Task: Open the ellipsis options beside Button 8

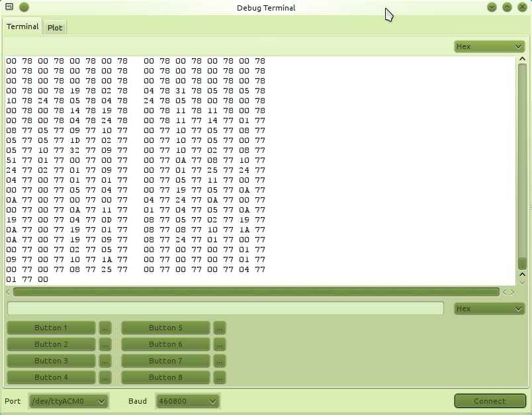Action: pos(220,377)
